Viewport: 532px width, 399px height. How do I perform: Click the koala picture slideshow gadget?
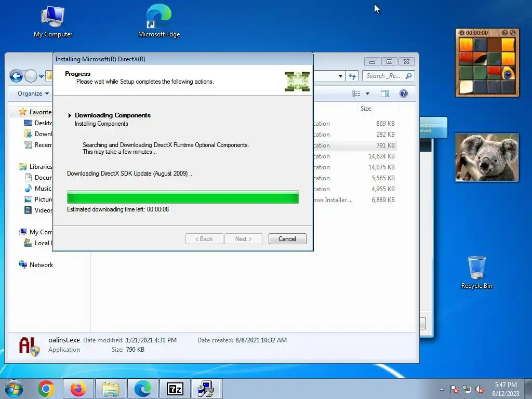(x=486, y=157)
